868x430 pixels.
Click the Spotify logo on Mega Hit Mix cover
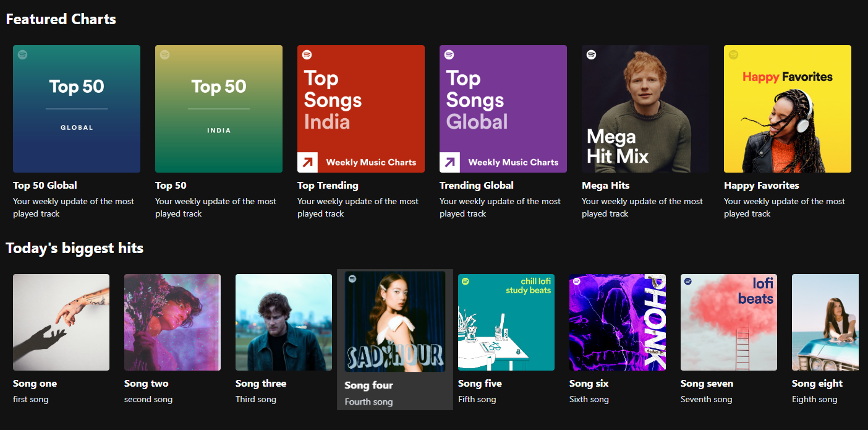(x=591, y=55)
